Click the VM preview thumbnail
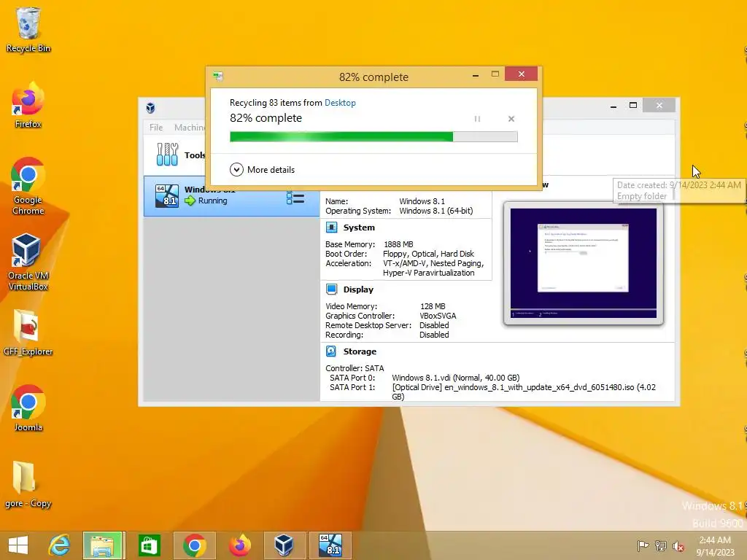The width and height of the screenshot is (747, 560). (583, 262)
